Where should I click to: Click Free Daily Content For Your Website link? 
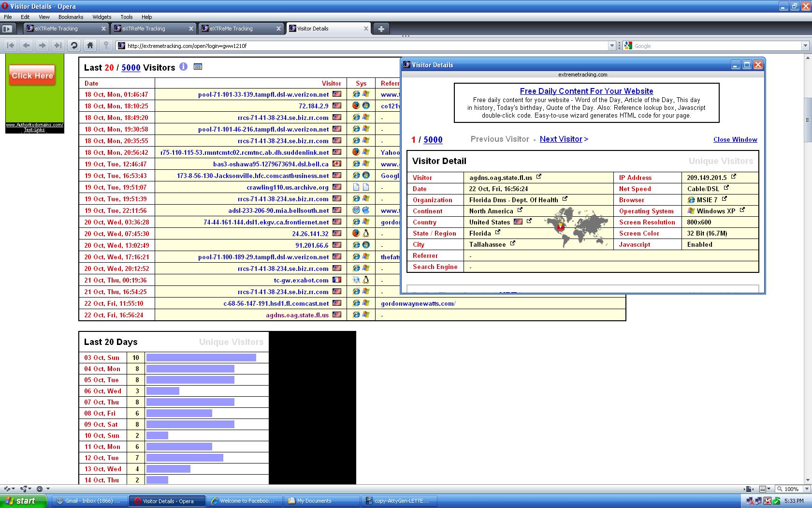click(x=586, y=91)
